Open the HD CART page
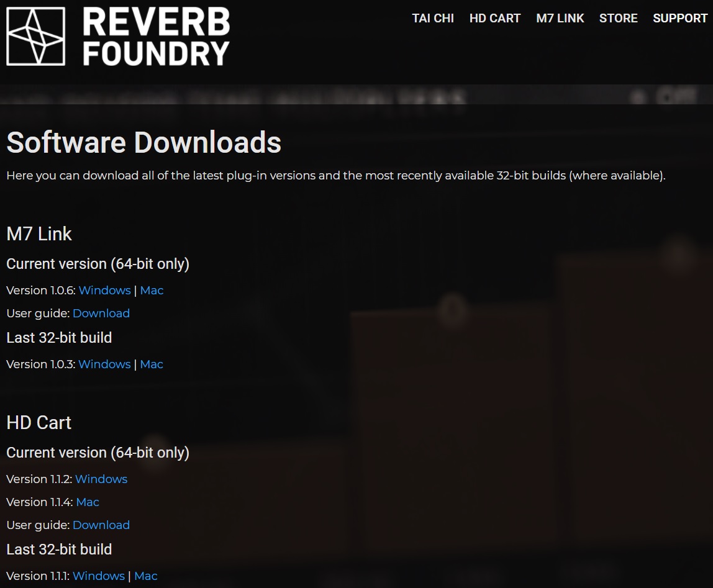The width and height of the screenshot is (713, 588). (x=495, y=18)
